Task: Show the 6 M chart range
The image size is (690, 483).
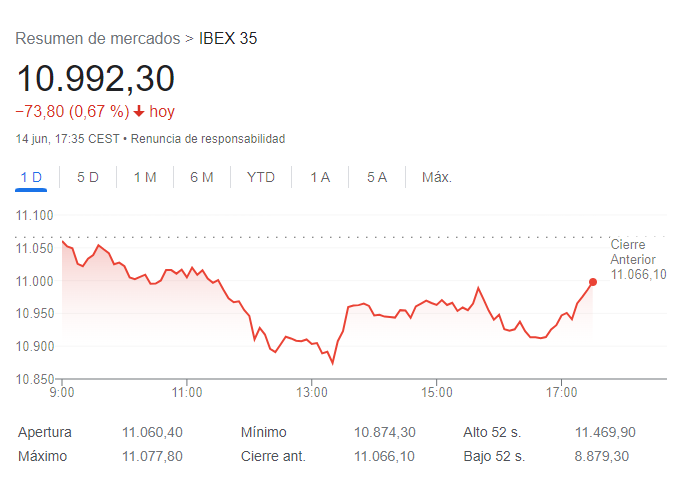Action: 202,177
